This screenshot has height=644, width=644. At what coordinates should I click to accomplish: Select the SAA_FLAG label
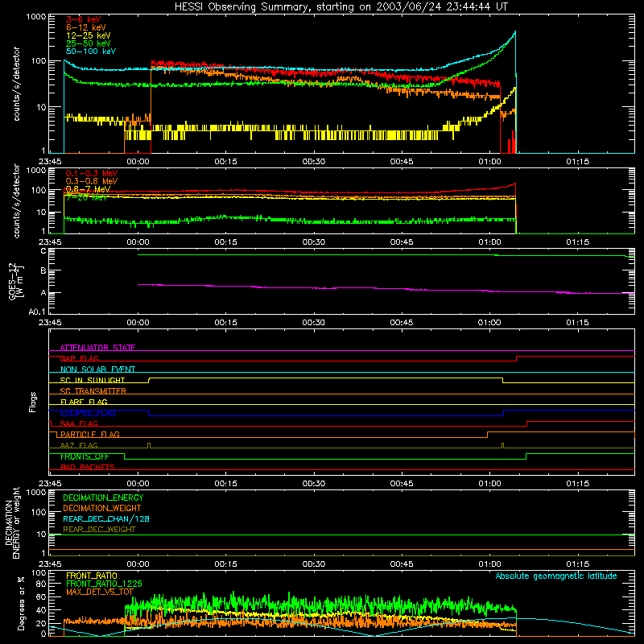[x=79, y=424]
